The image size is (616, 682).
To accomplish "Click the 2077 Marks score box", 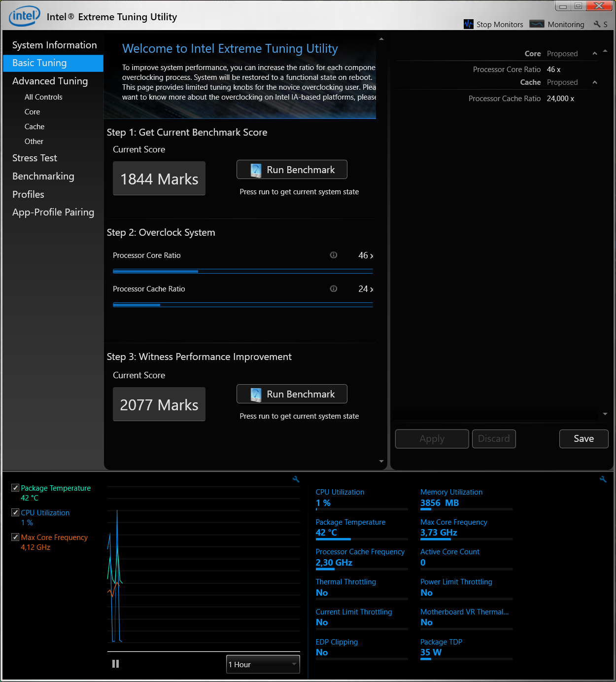I will coord(159,404).
